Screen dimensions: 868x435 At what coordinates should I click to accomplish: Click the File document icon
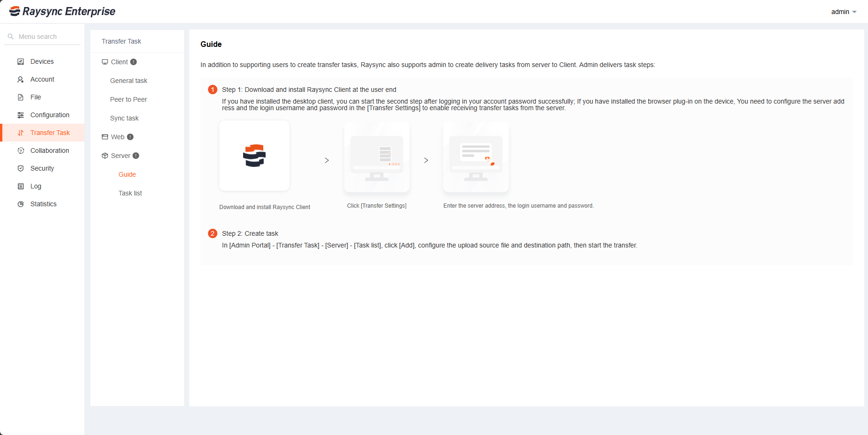[21, 97]
